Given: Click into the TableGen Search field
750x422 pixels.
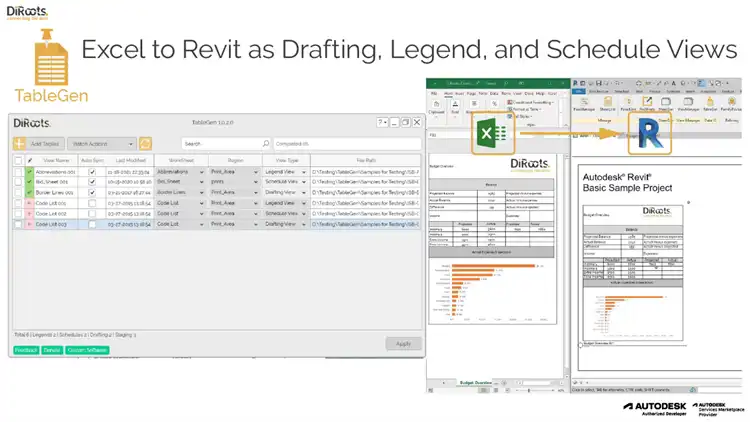Looking at the screenshot, I should point(226,144).
